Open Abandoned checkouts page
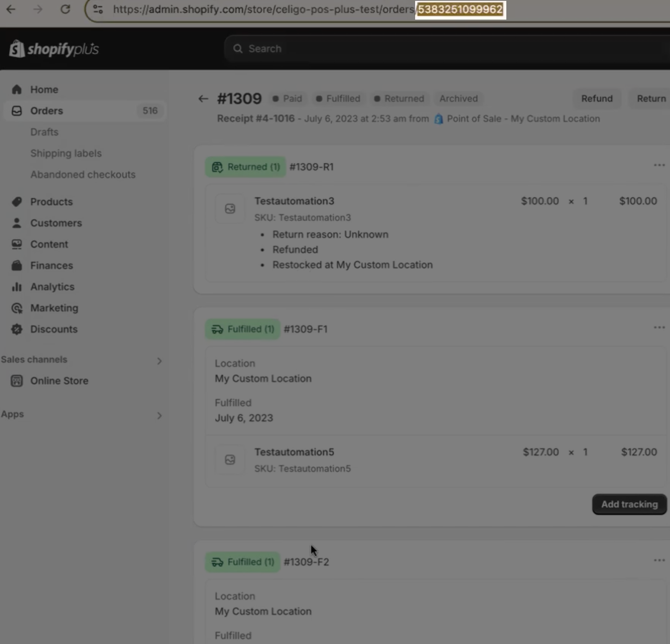 [x=83, y=174]
